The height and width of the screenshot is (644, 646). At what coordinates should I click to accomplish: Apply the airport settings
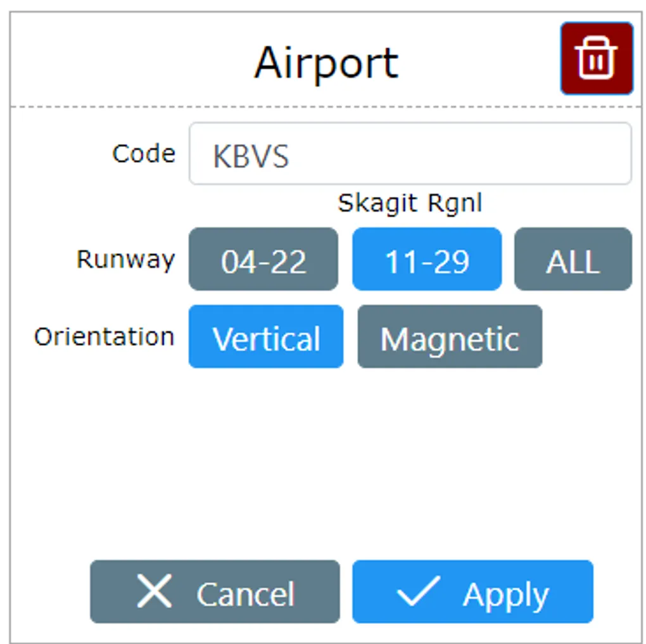(x=472, y=592)
